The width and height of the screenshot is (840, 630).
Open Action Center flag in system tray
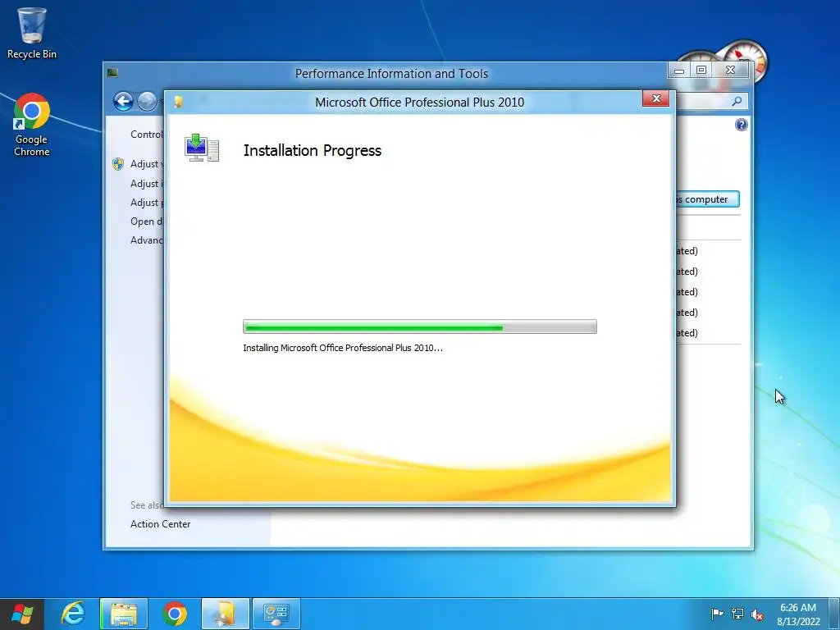pos(717,614)
